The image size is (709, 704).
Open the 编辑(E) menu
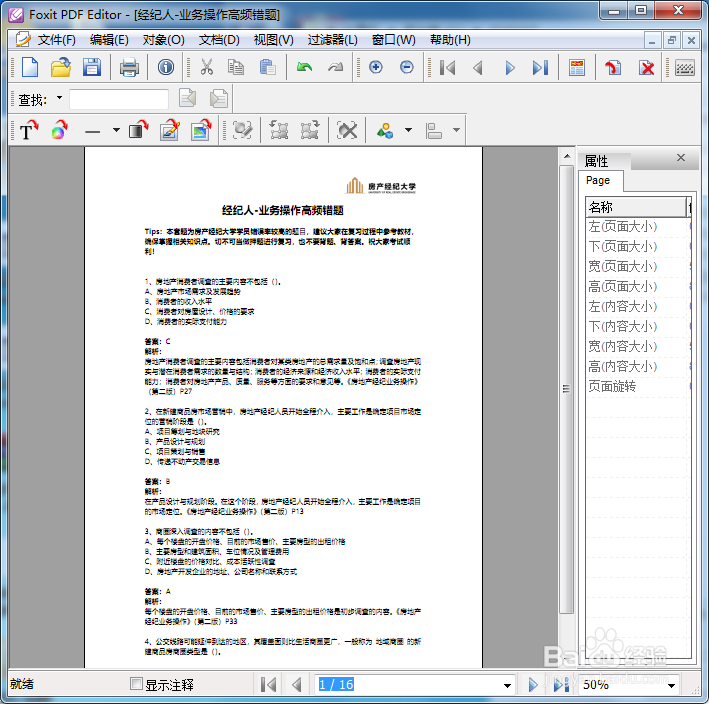109,40
